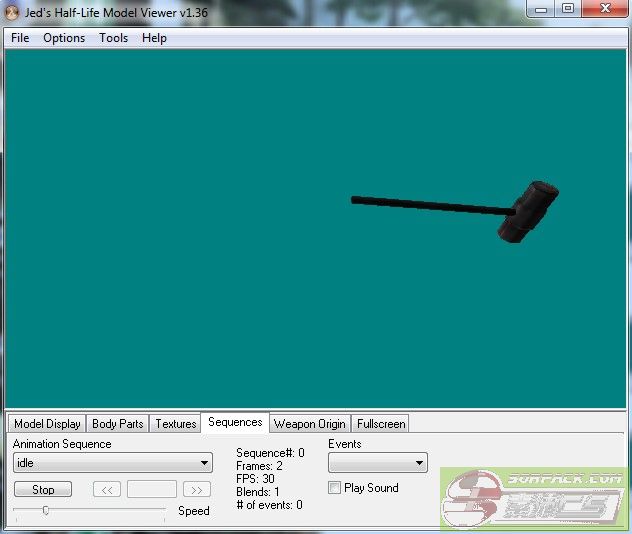Click the Stop button
The width and height of the screenshot is (632, 534).
coord(43,490)
